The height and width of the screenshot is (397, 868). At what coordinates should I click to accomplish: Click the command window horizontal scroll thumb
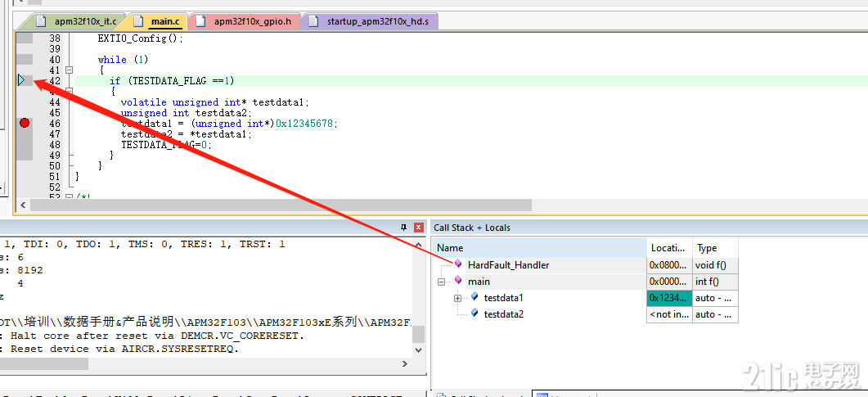(x=44, y=363)
